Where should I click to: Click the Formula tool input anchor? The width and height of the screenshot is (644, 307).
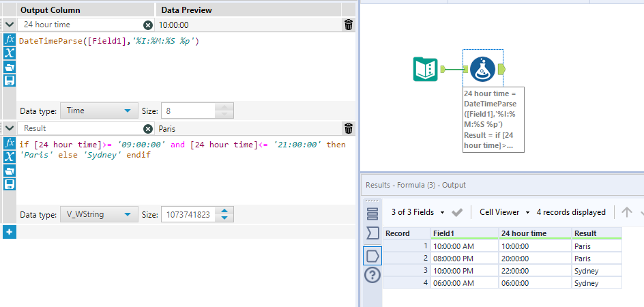(466, 69)
